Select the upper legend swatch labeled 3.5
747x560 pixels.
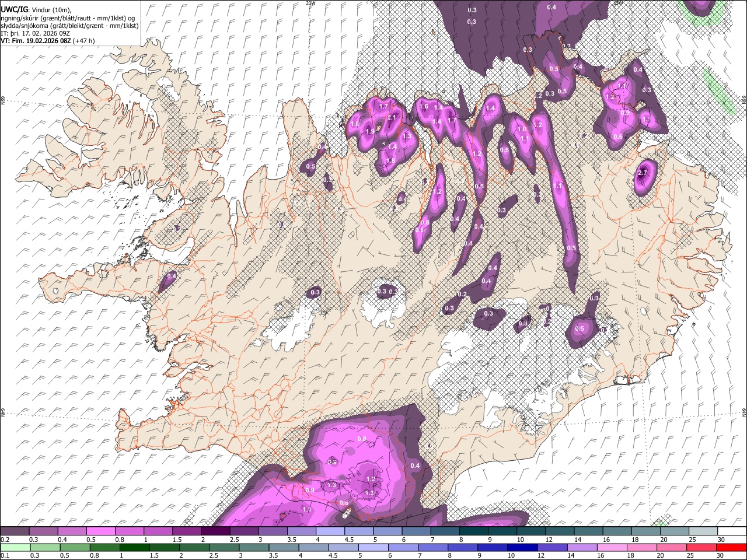(x=302, y=531)
